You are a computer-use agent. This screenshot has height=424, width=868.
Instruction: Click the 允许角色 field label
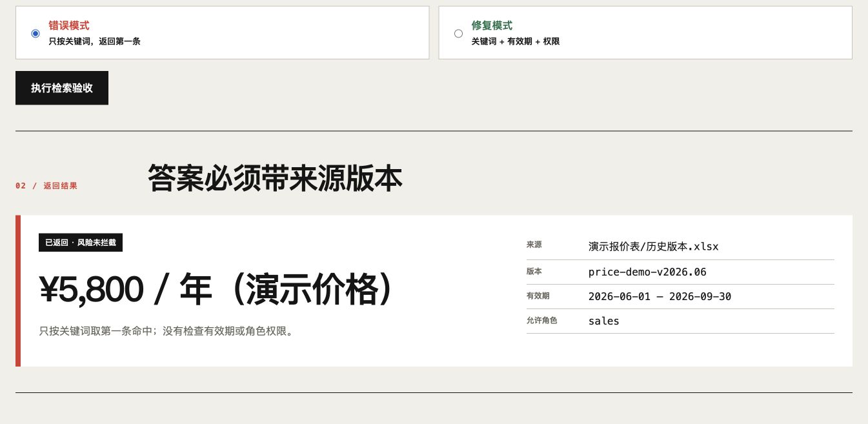541,320
